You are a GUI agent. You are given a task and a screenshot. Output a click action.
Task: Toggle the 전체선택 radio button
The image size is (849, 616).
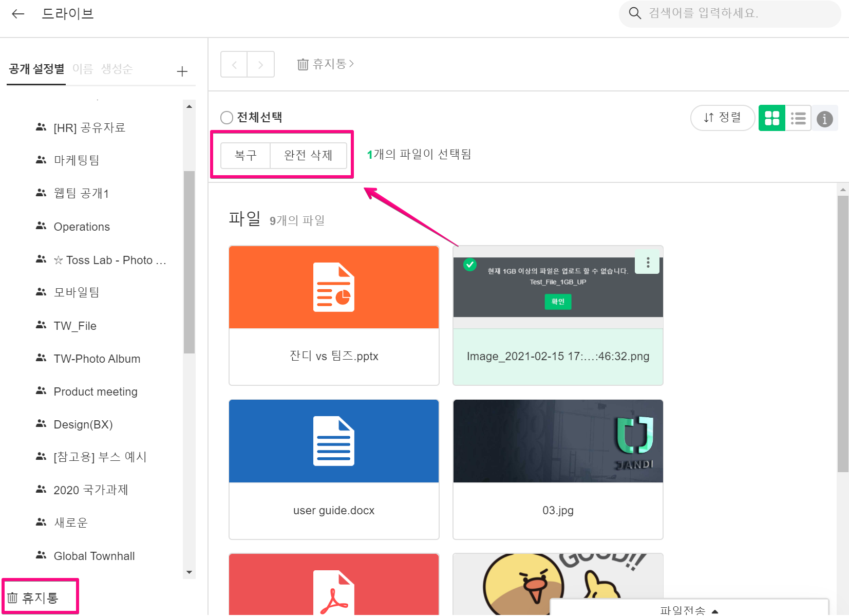click(227, 118)
